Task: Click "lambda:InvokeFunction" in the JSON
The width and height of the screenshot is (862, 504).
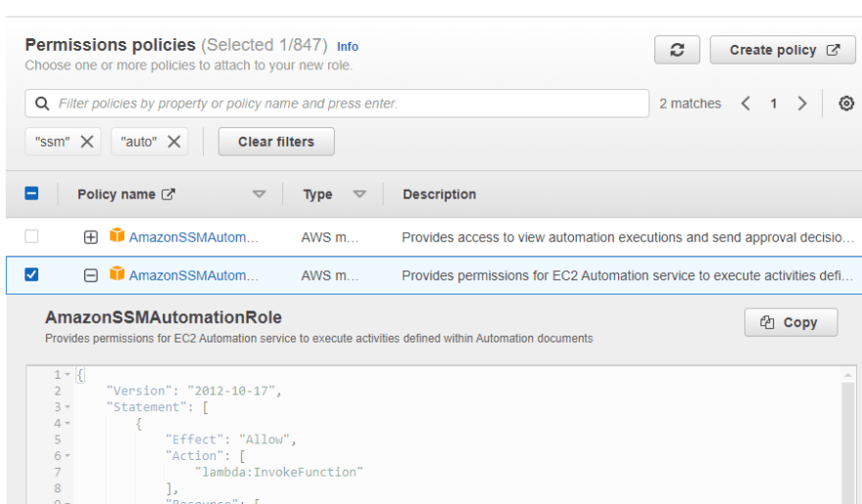Action: (279, 472)
